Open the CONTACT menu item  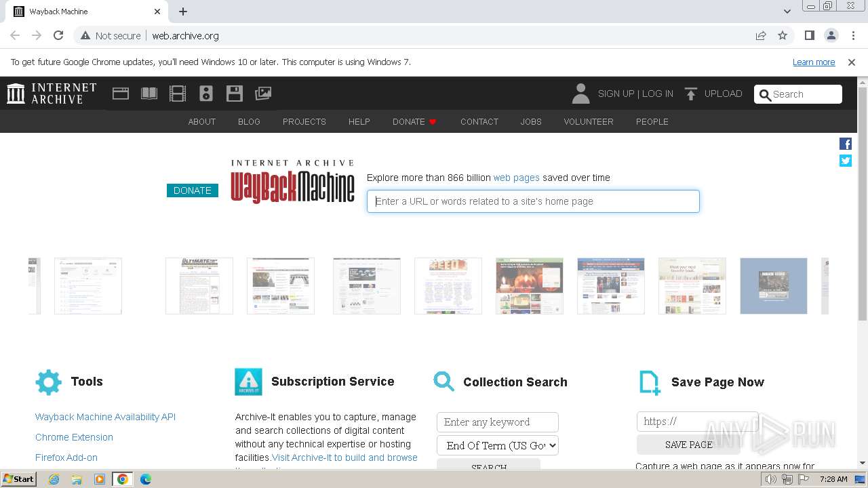(x=479, y=122)
